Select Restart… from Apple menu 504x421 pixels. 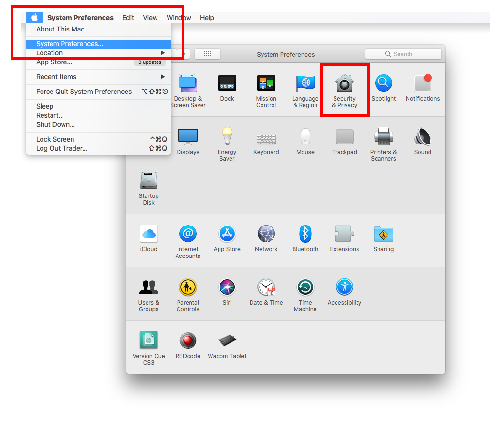(x=98, y=115)
